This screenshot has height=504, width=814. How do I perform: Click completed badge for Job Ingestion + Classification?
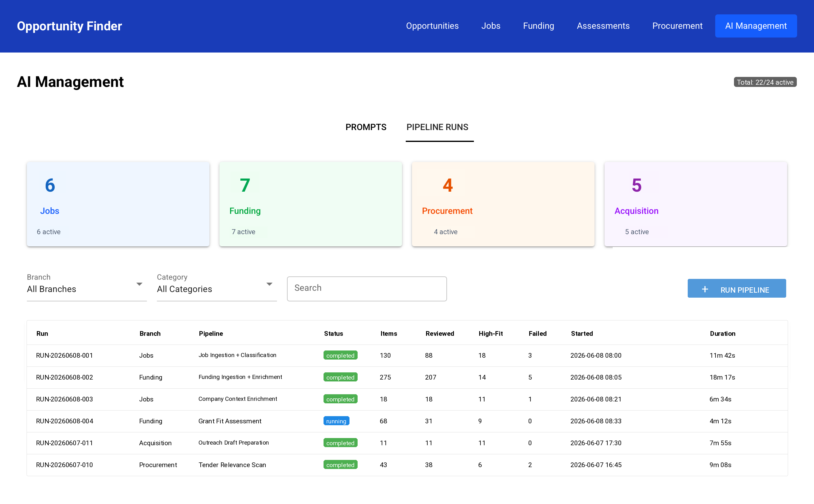coord(340,355)
